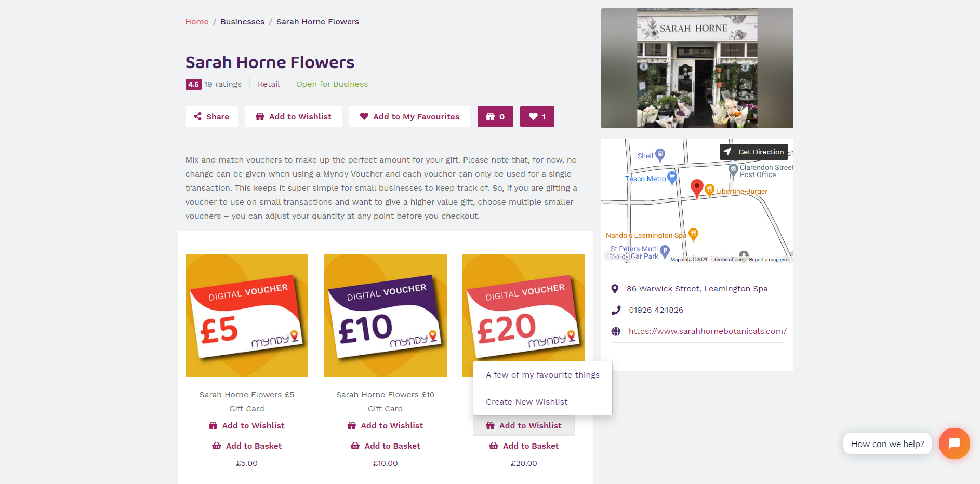The image size is (980, 484).
Task: Click the Nando's Leamington Spa restaurant marker
Action: click(693, 234)
